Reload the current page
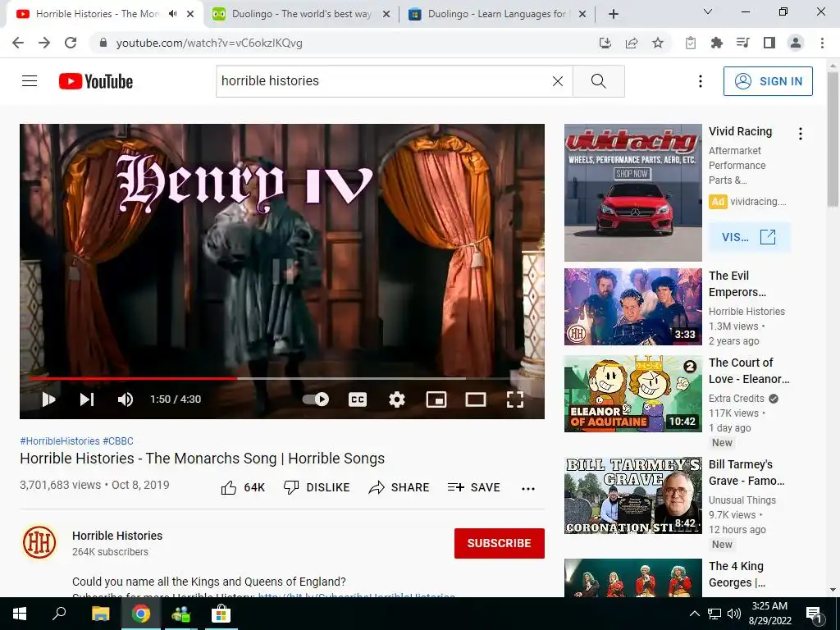The height and width of the screenshot is (630, 840). [71, 43]
